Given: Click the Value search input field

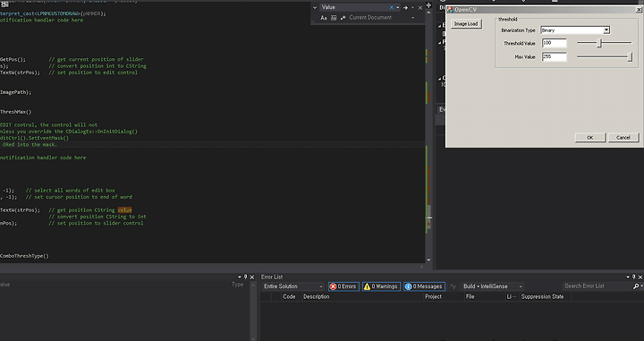Looking at the screenshot, I should (x=354, y=7).
